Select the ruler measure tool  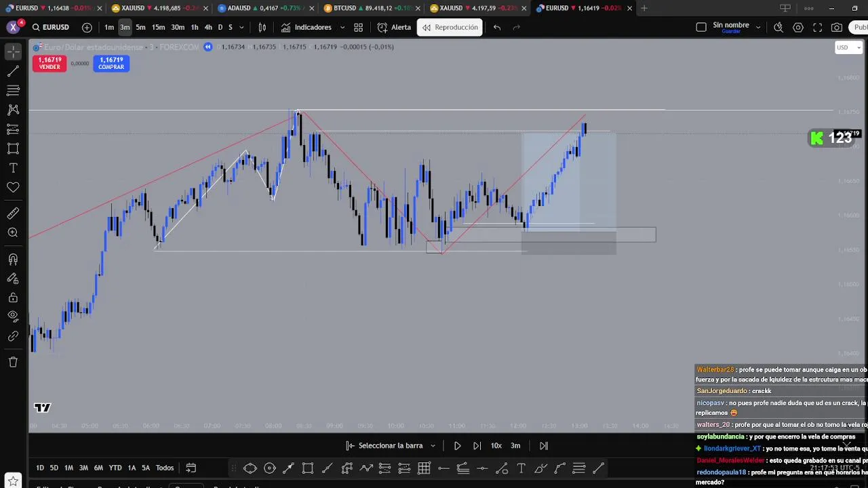pos(13,213)
